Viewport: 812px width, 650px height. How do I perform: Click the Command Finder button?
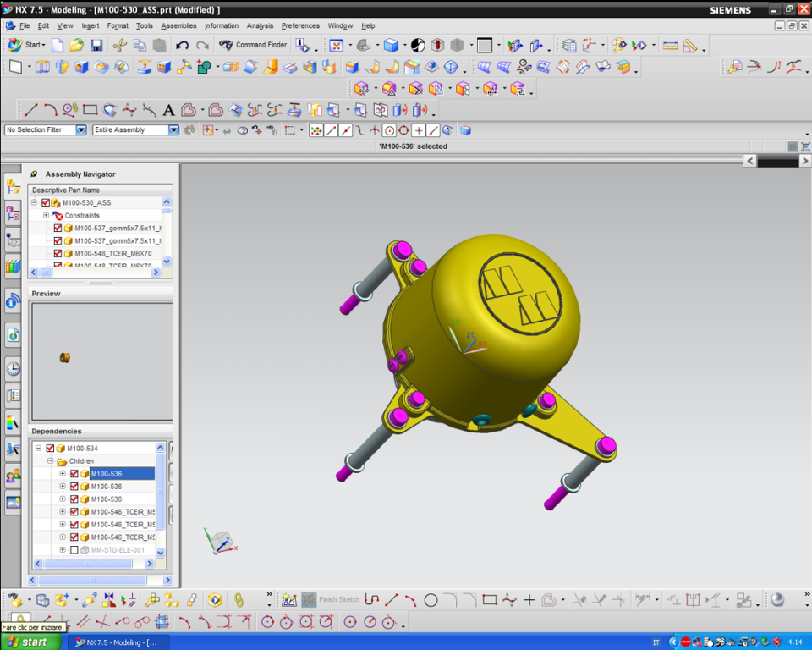(x=253, y=45)
